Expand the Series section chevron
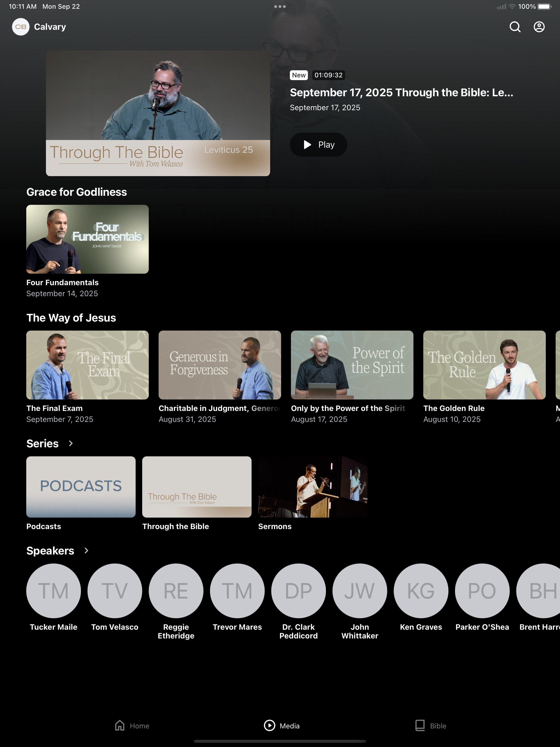The image size is (560, 747). click(x=71, y=443)
